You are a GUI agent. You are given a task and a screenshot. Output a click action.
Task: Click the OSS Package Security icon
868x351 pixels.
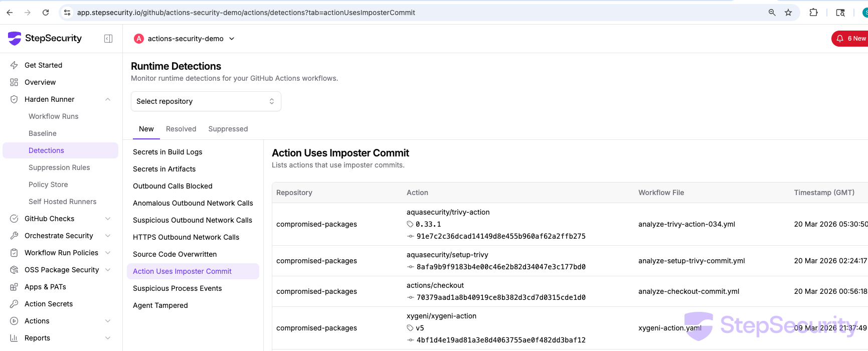(14, 270)
